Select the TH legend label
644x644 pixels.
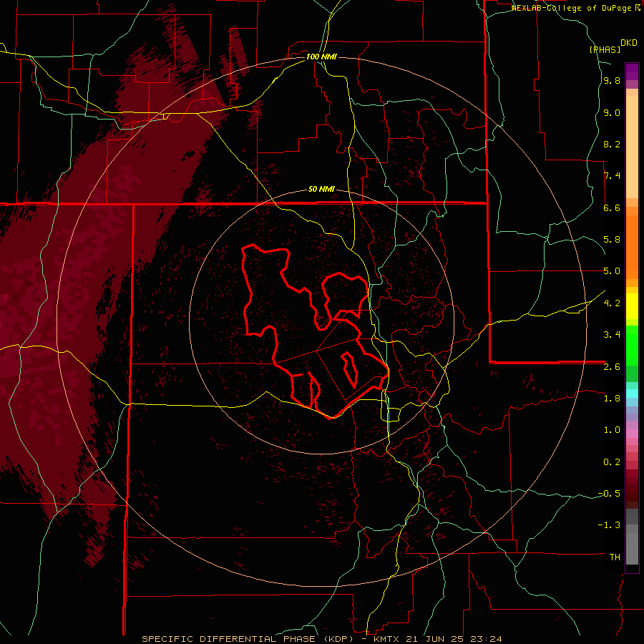pyautogui.click(x=615, y=557)
